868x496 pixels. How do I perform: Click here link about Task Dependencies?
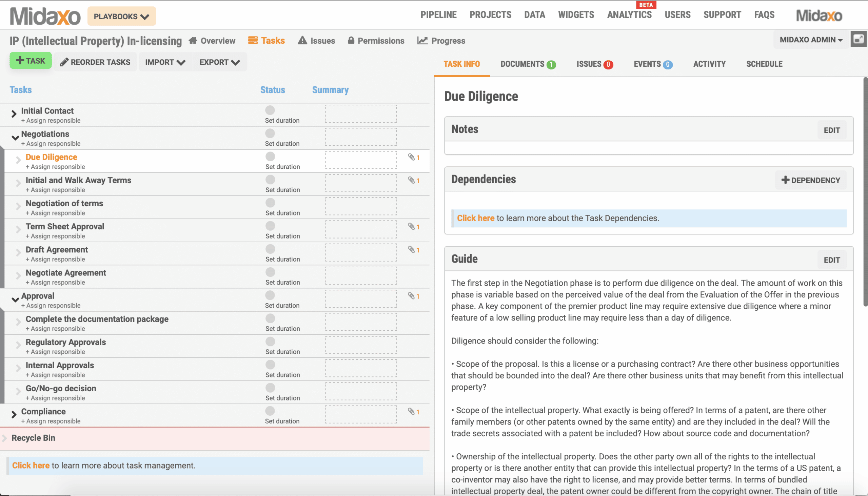point(476,218)
